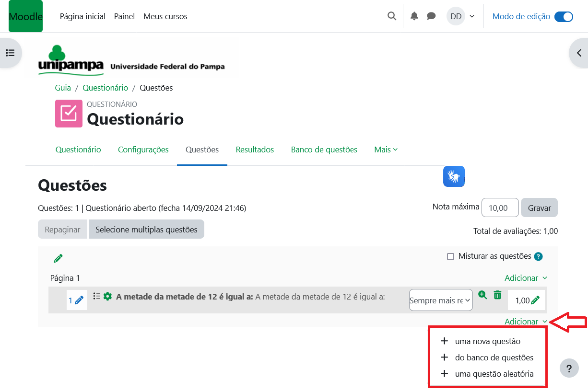Preview question with green magnifier icon
588x392 pixels.
(482, 295)
